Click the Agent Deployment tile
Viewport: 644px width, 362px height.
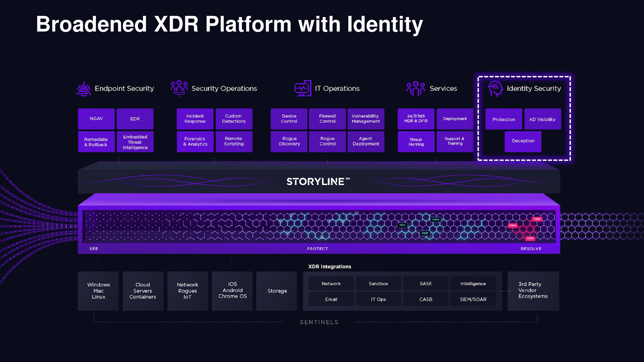[x=366, y=142]
